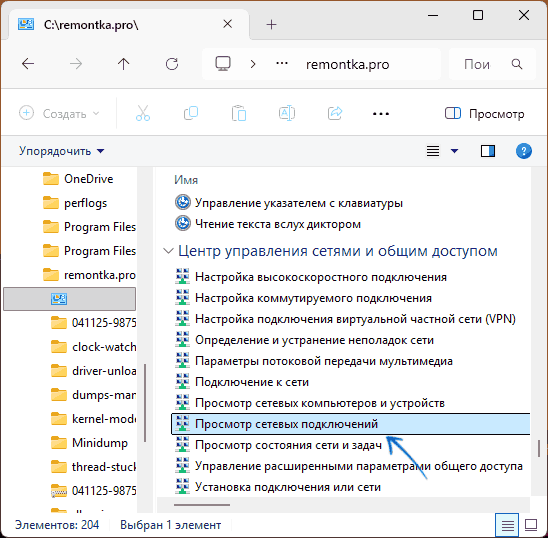This screenshot has width=548, height=538.
Task: Select Просмотр состояния сети и задач
Action: [278, 445]
